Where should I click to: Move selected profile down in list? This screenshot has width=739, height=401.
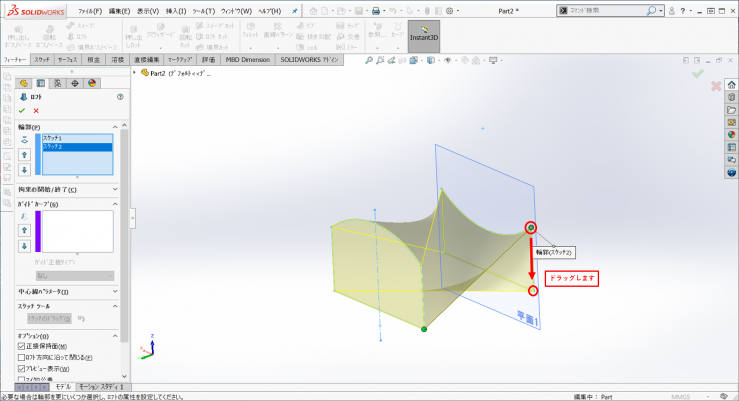[x=25, y=169]
